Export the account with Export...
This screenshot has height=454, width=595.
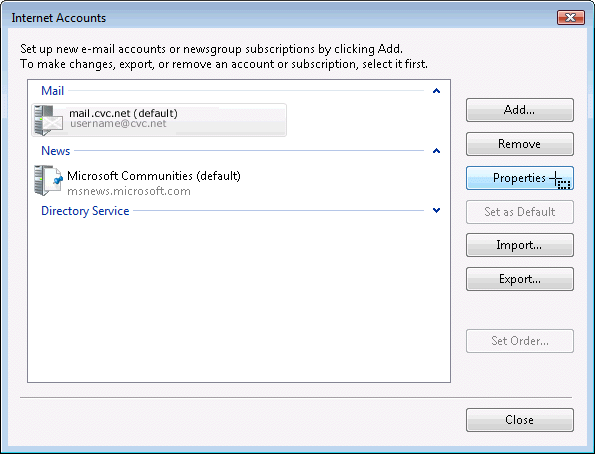[519, 279]
